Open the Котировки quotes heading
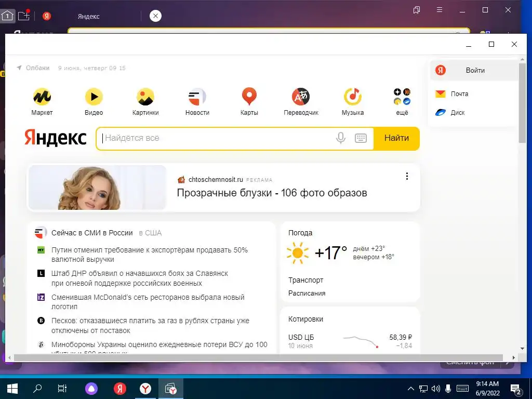 click(x=305, y=320)
